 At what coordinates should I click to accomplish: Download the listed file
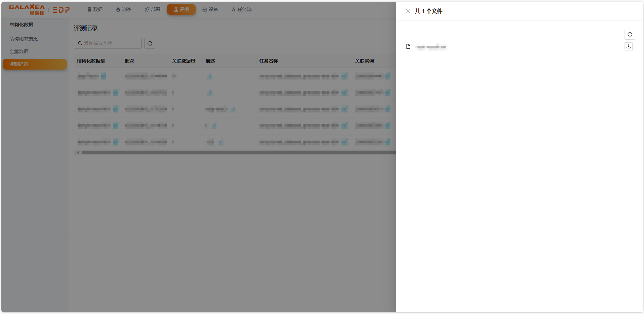click(x=628, y=46)
